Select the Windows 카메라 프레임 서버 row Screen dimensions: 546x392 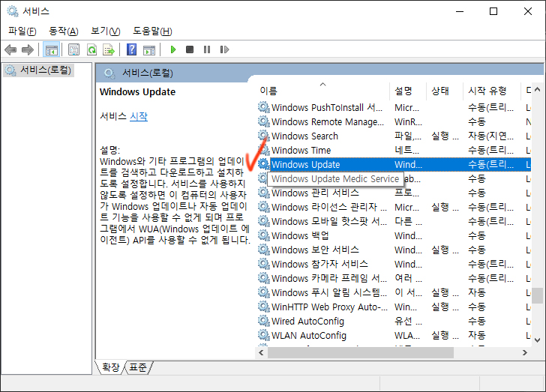point(394,279)
